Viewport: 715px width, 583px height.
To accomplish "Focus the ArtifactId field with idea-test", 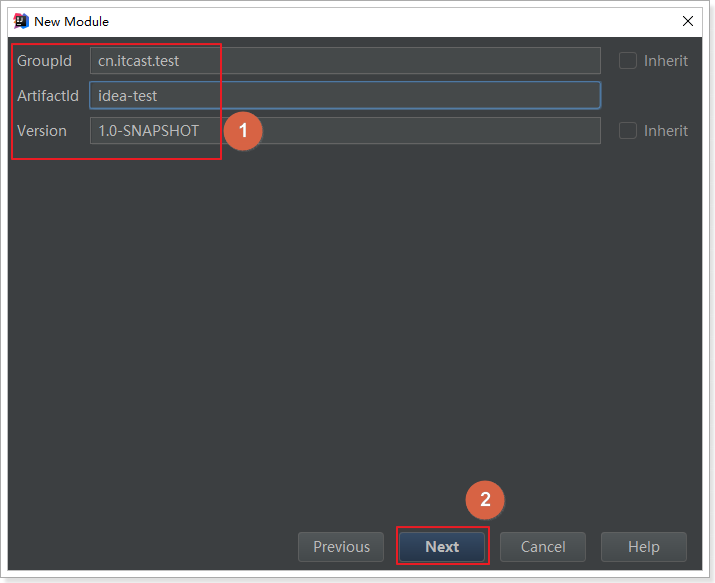I will coord(345,96).
